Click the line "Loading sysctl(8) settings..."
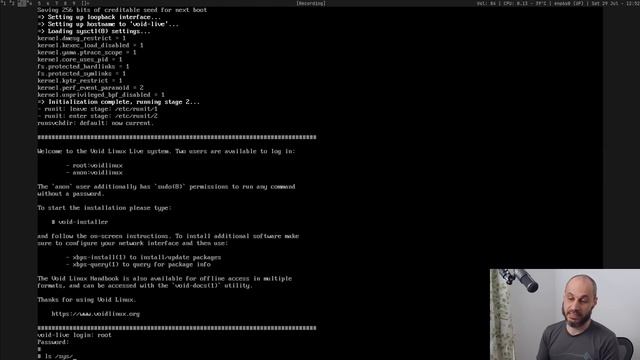The height and width of the screenshot is (360, 640). pos(94,31)
